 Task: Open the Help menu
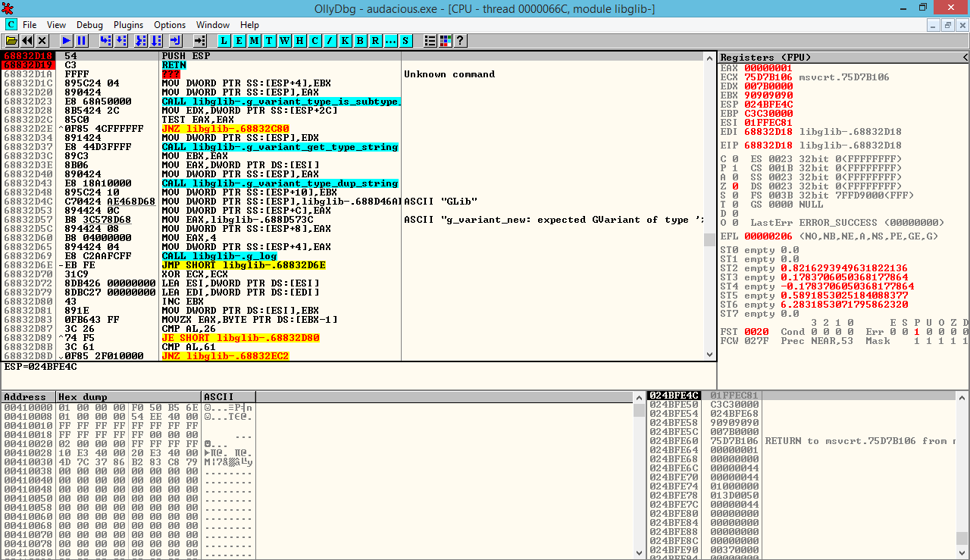tap(249, 25)
